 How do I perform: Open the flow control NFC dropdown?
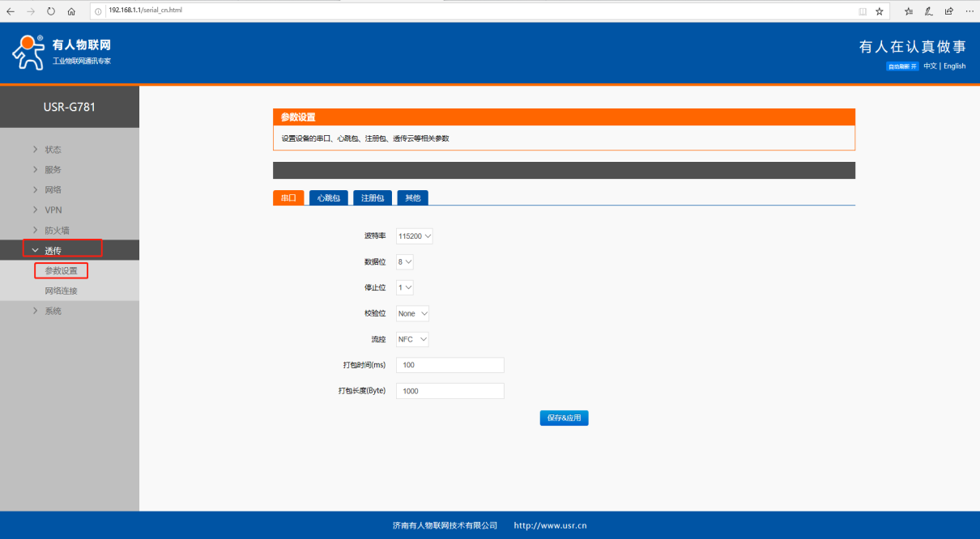pyautogui.click(x=412, y=340)
